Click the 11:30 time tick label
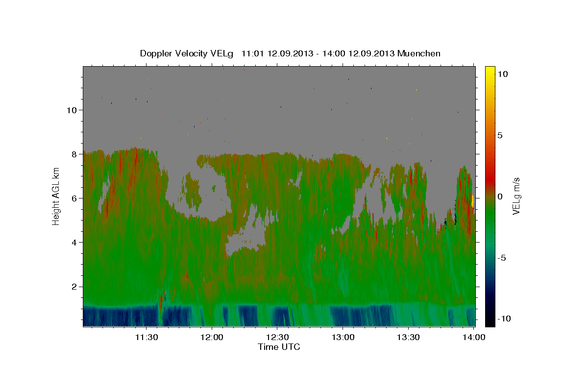This screenshot has width=588, height=392. (146, 337)
